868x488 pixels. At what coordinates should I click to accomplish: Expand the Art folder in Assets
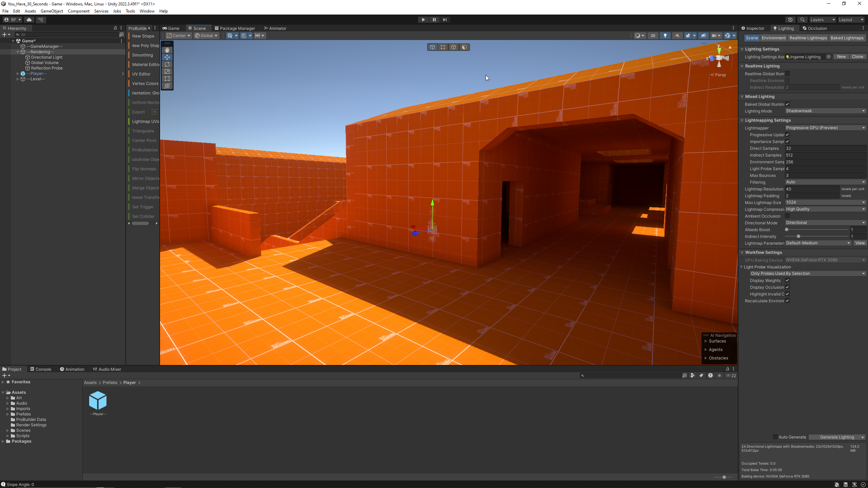(x=7, y=398)
